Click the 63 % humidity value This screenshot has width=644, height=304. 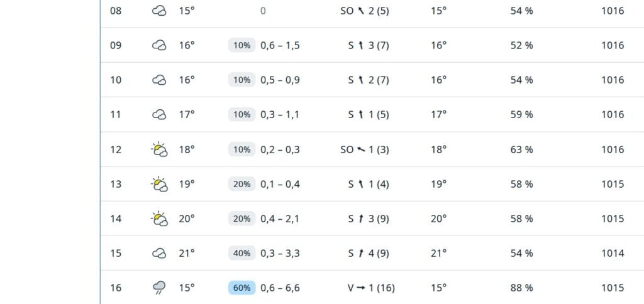(x=521, y=149)
